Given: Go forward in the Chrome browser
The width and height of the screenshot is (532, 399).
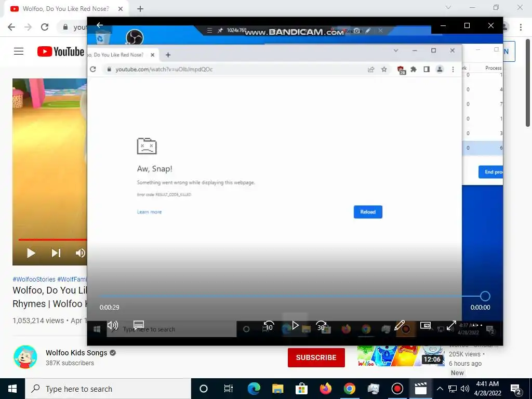Looking at the screenshot, I should pyautogui.click(x=28, y=27).
